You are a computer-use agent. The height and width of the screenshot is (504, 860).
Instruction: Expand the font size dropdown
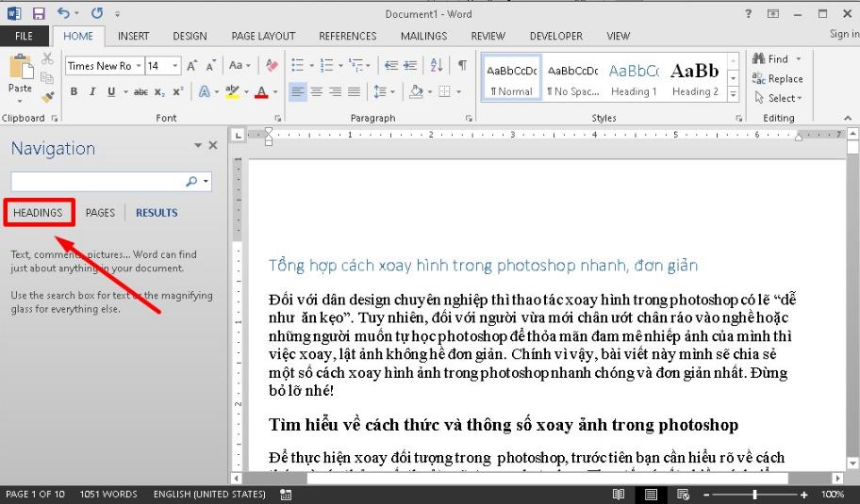176,66
